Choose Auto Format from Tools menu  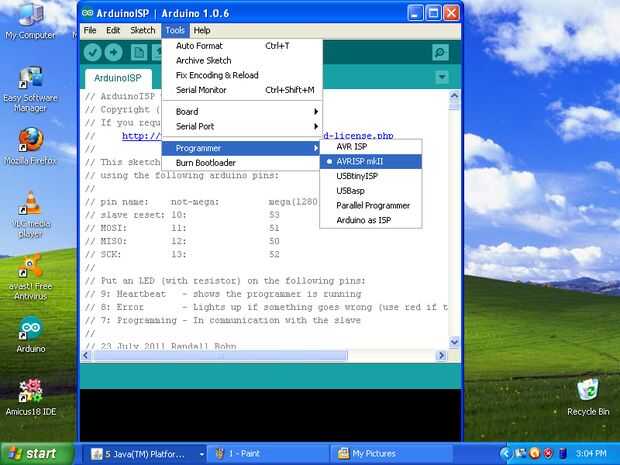coord(242,46)
